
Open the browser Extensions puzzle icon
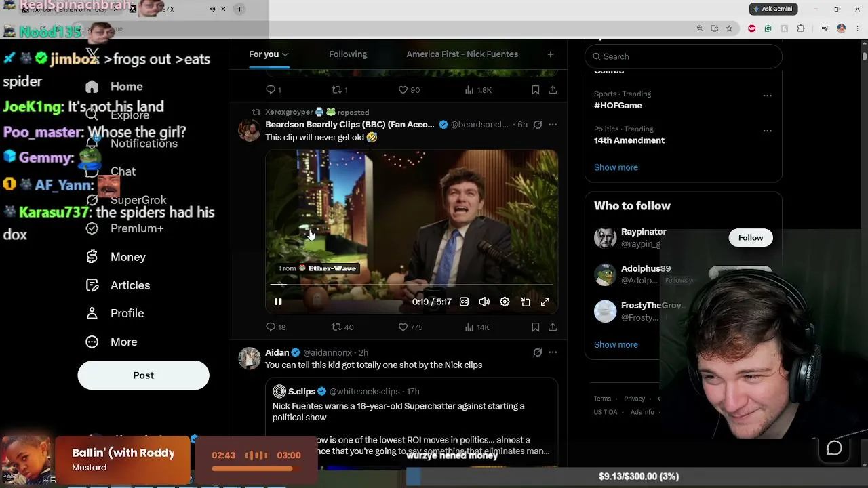click(x=801, y=28)
